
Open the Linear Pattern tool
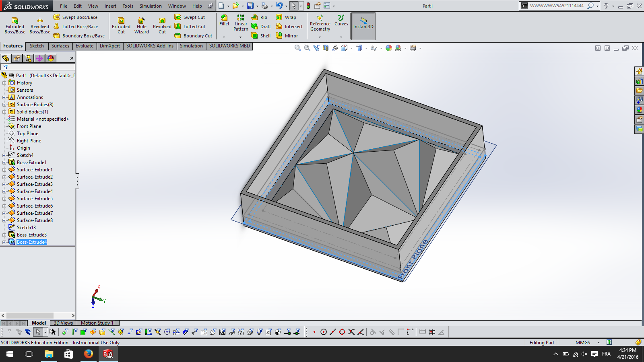pos(241,23)
